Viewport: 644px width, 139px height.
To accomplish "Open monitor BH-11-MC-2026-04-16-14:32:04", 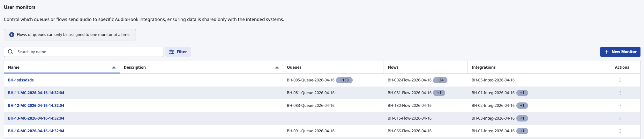I will (36, 93).
